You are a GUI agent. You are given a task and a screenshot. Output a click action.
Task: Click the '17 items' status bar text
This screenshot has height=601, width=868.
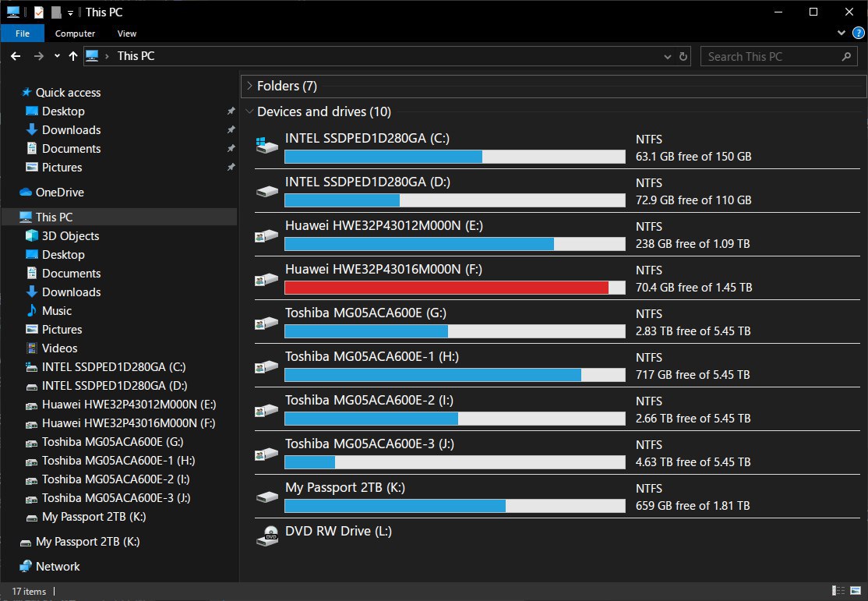click(x=29, y=592)
